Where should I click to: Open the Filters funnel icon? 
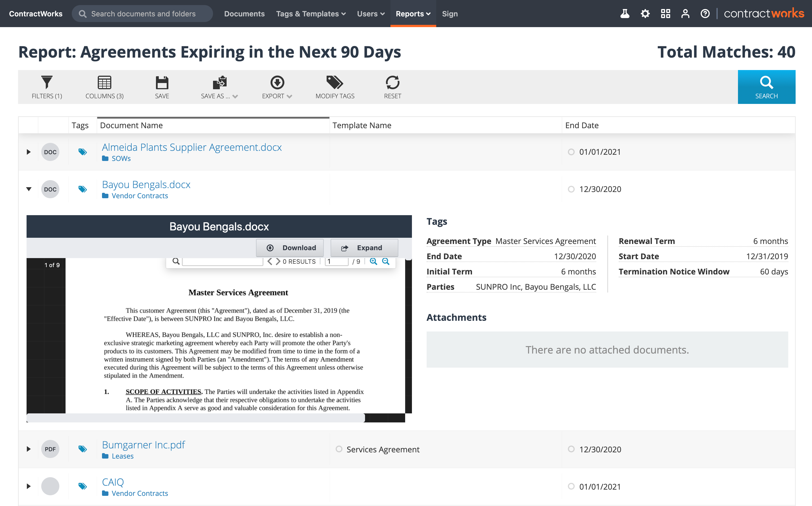tap(47, 82)
